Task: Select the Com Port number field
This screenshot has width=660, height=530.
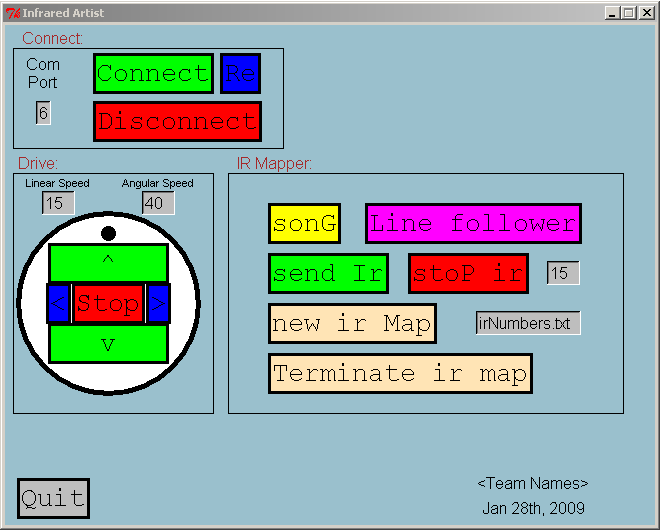Action: pyautogui.click(x=43, y=113)
